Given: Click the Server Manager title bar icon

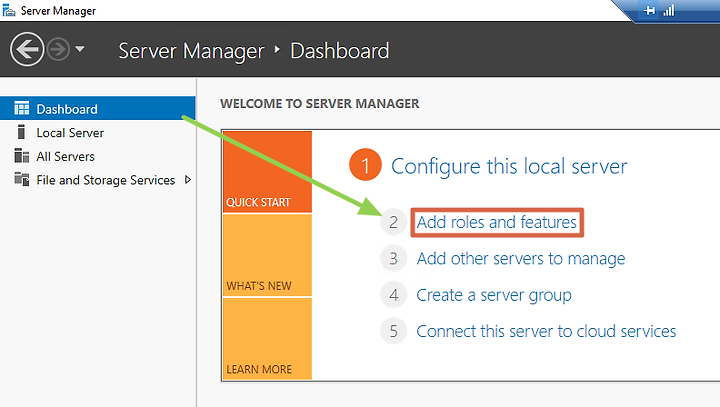Looking at the screenshot, I should pyautogui.click(x=9, y=10).
